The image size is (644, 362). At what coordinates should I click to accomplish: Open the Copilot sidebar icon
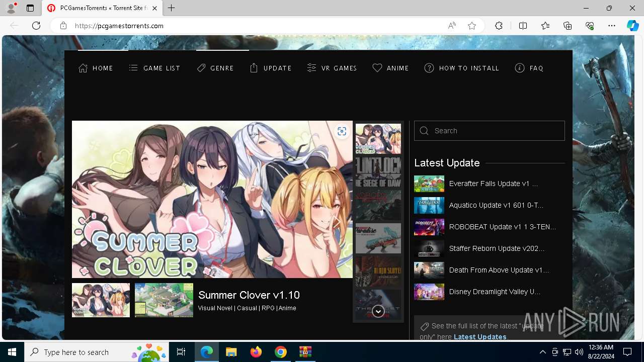(x=632, y=26)
